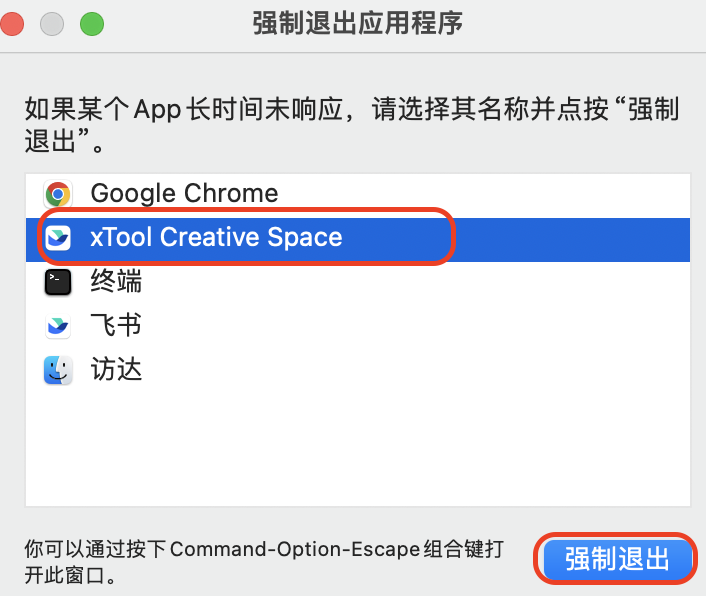Select the xTool Creative Space name text
Image resolution: width=706 pixels, height=596 pixels.
(216, 237)
